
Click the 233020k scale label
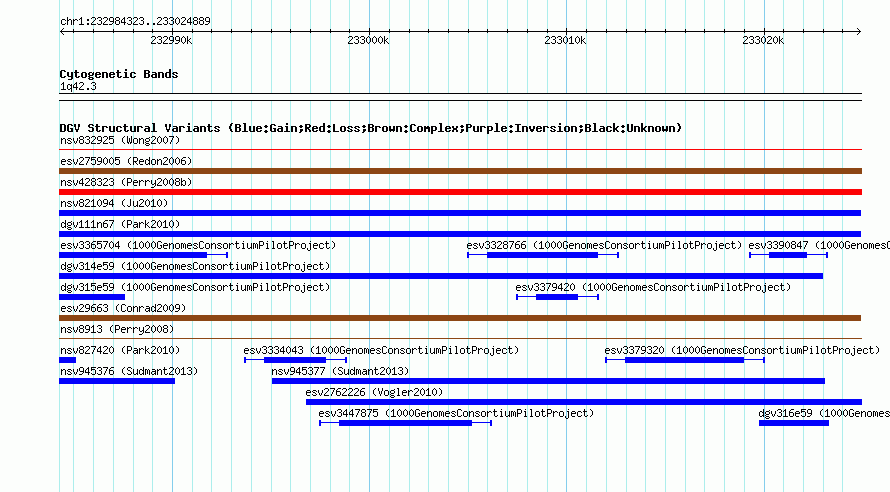point(763,40)
